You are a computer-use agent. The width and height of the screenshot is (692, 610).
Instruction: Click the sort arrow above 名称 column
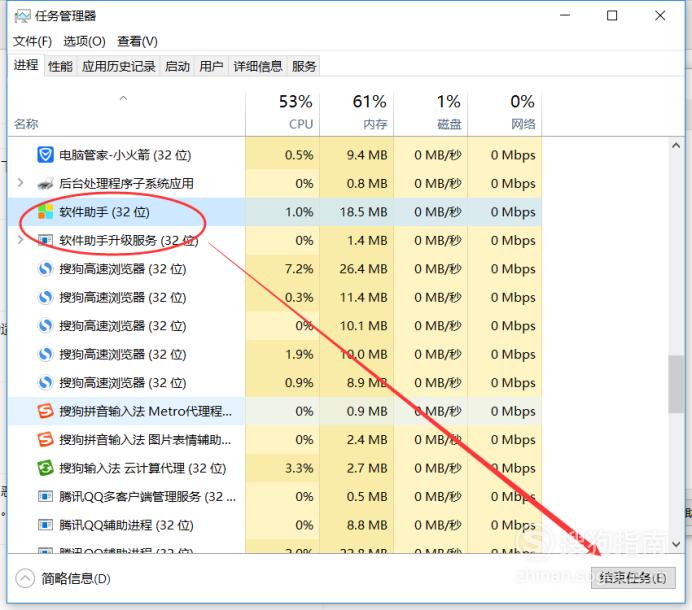pyautogui.click(x=124, y=98)
